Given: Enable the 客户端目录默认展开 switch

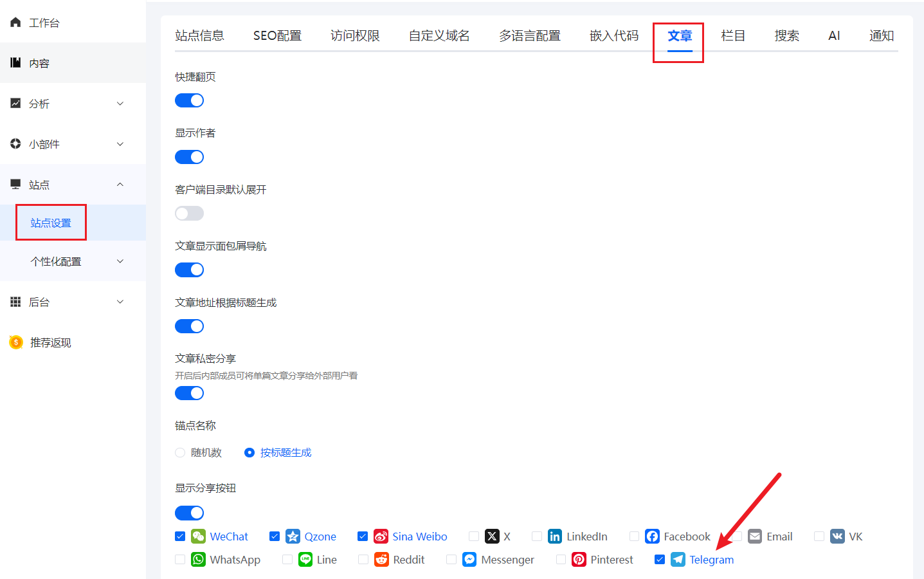Looking at the screenshot, I should 189,213.
